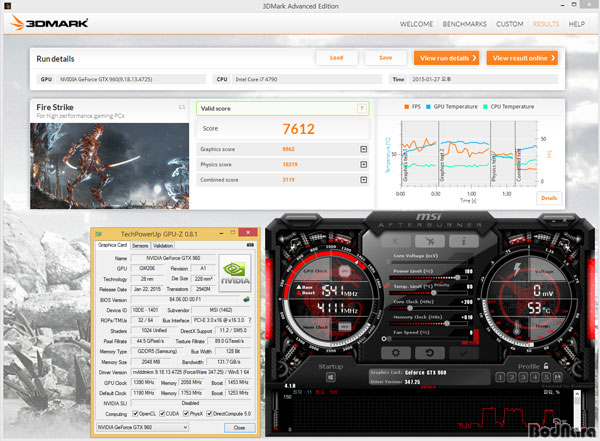Toggle the GPU-Z PhysX checkbox
The height and width of the screenshot is (441, 600).
(x=186, y=413)
